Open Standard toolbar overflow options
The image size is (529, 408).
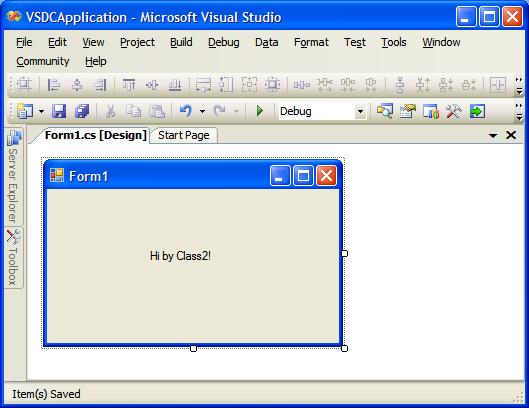519,112
